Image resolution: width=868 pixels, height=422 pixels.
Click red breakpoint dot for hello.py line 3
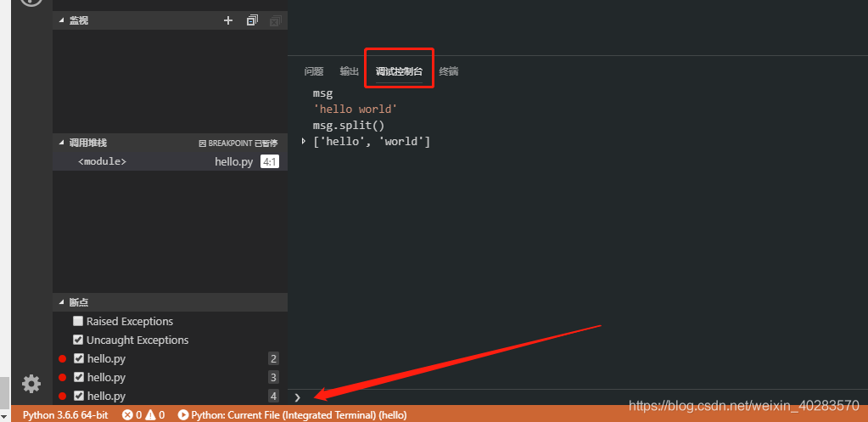63,378
